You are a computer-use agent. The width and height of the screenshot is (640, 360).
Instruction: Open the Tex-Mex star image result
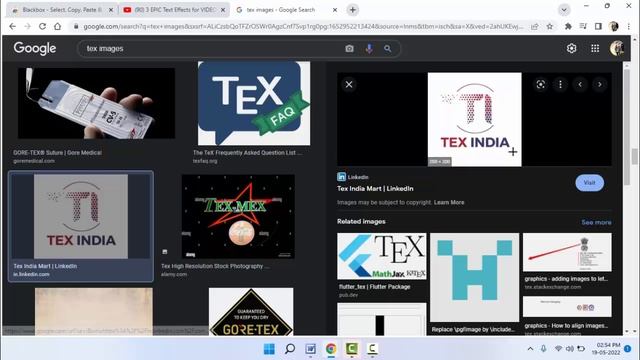(x=238, y=216)
